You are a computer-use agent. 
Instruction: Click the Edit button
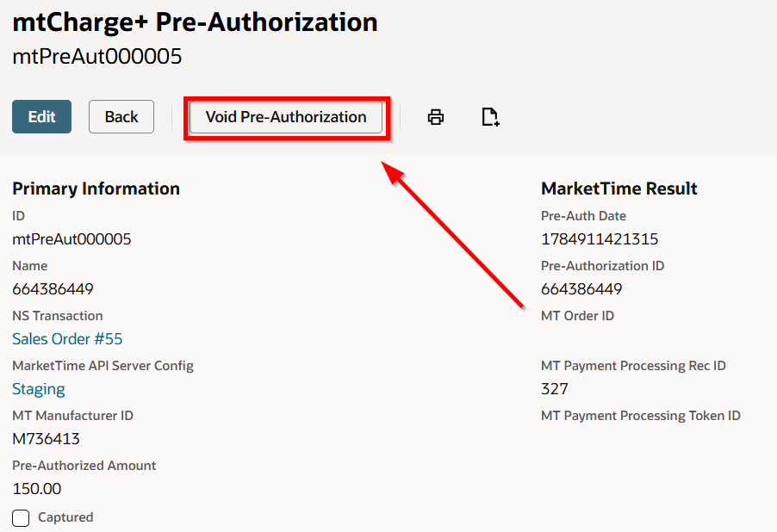(x=41, y=117)
